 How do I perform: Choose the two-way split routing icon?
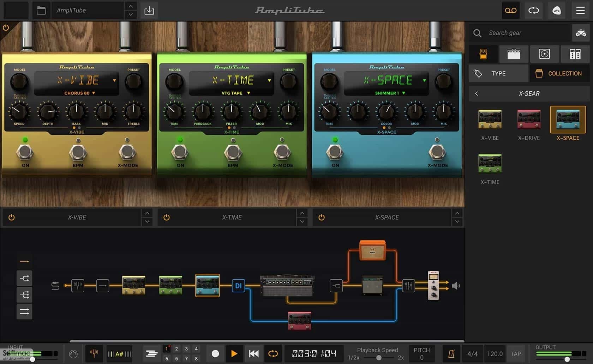pyautogui.click(x=24, y=278)
